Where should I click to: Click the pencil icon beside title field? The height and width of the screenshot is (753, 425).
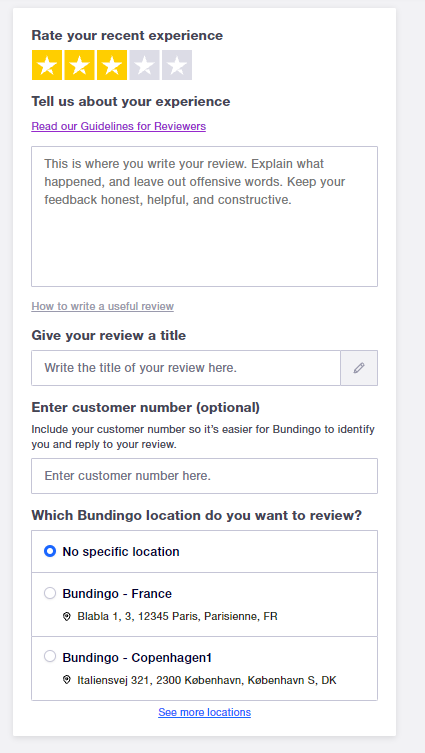click(x=359, y=368)
